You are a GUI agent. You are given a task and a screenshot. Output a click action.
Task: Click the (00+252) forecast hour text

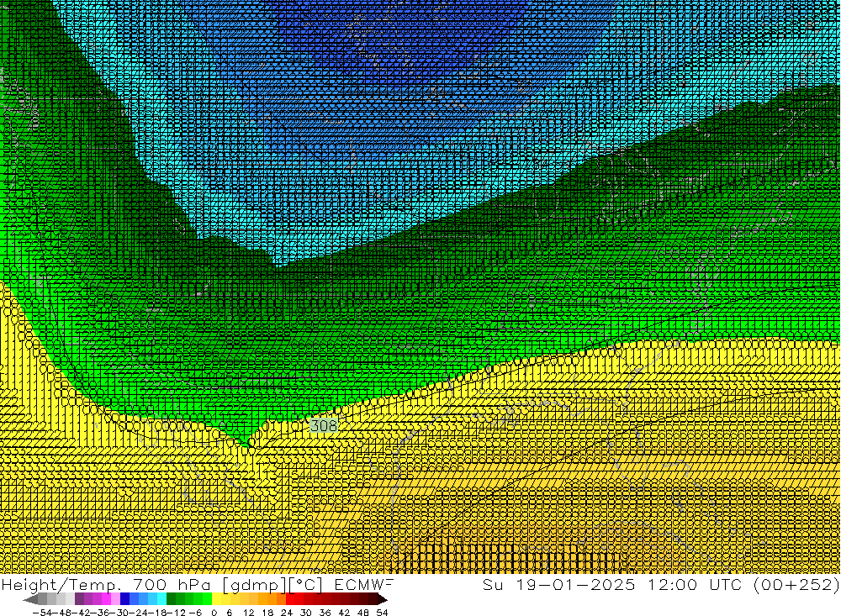pyautogui.click(x=796, y=585)
